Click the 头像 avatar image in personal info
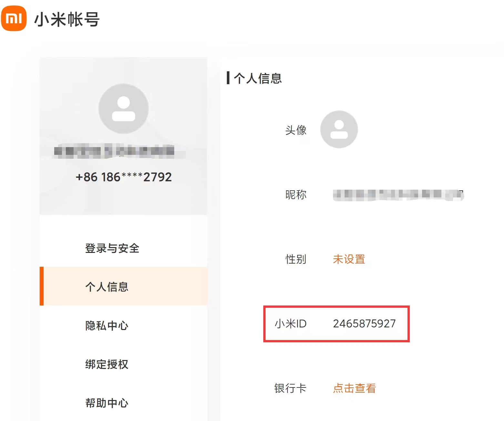The height and width of the screenshot is (421, 504). [x=339, y=129]
